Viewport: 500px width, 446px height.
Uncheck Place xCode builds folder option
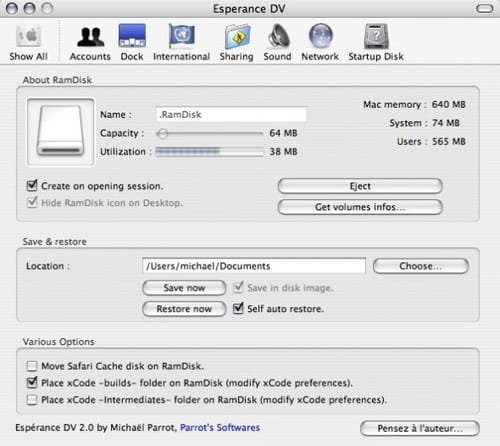(32, 382)
